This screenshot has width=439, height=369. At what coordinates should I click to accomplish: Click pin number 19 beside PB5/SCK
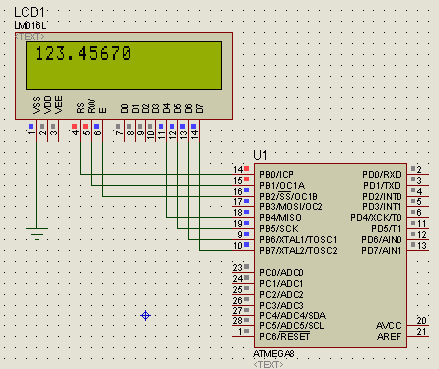coord(237,224)
